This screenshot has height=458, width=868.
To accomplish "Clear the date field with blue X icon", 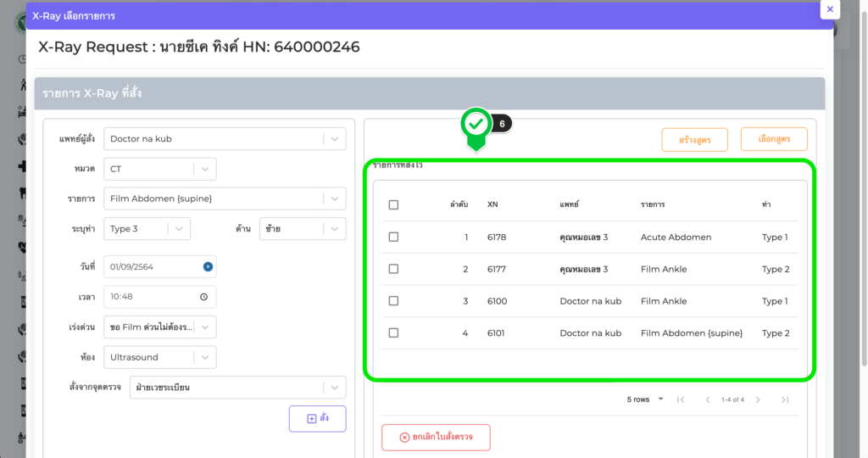I will tap(208, 266).
